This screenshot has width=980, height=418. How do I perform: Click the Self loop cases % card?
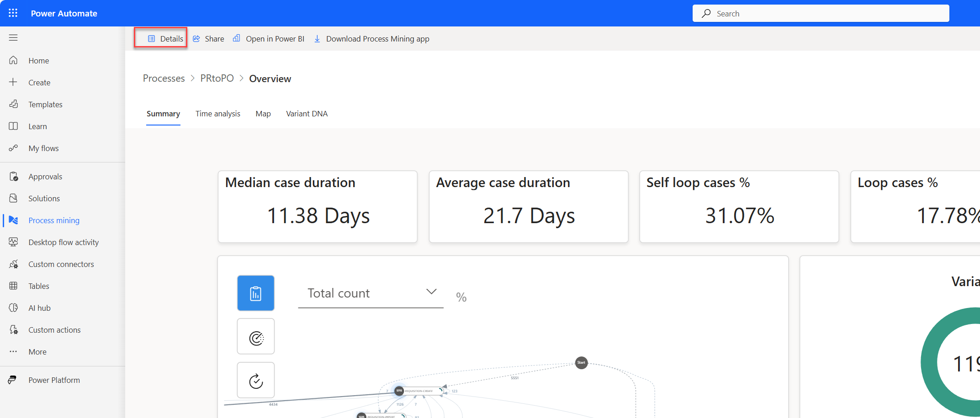coord(739,207)
